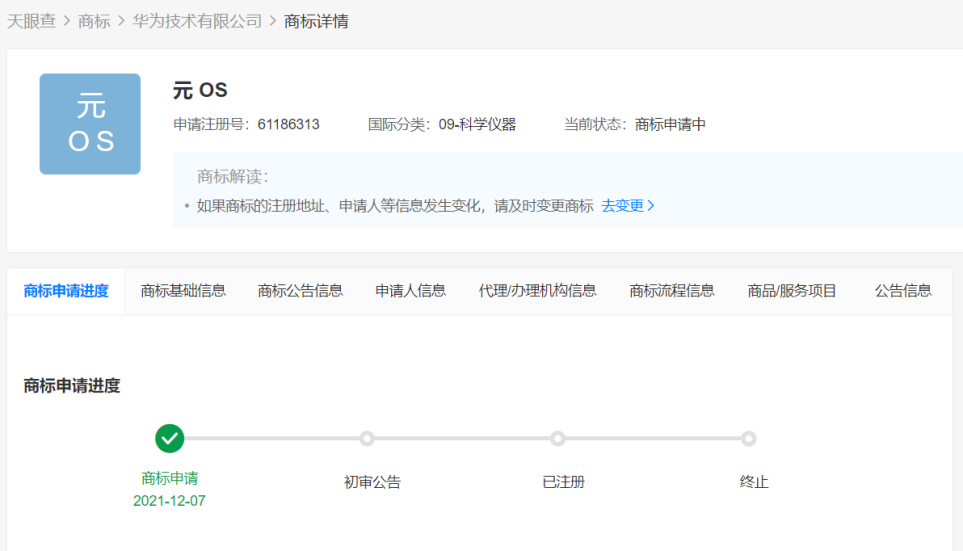Screen dimensions: 963x551
Task: Click the 终止 step label
Action: point(754,482)
